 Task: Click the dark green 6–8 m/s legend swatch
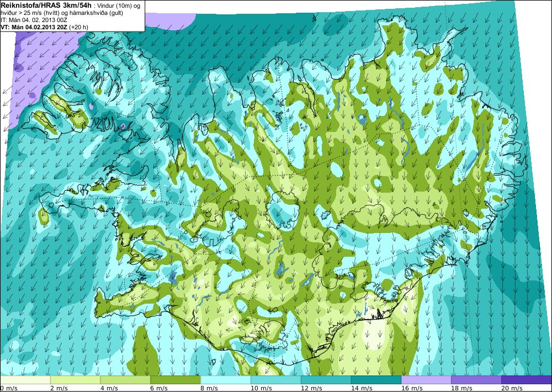[176, 380]
